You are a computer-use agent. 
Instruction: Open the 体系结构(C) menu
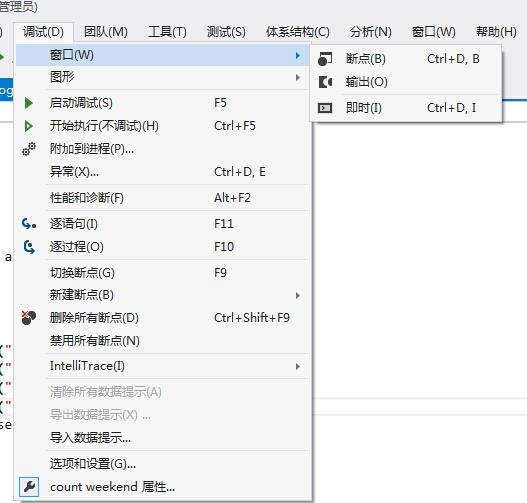click(298, 32)
